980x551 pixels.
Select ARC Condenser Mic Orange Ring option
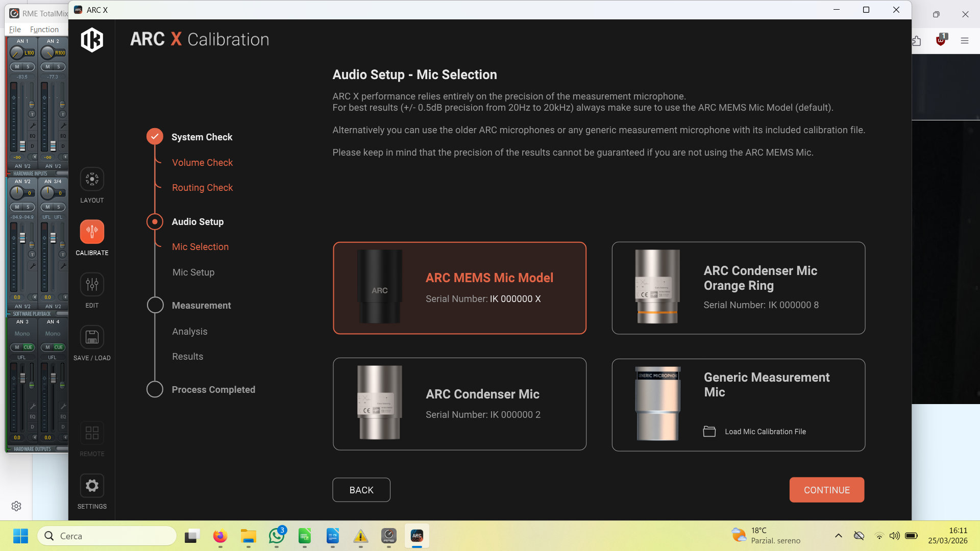click(x=738, y=288)
